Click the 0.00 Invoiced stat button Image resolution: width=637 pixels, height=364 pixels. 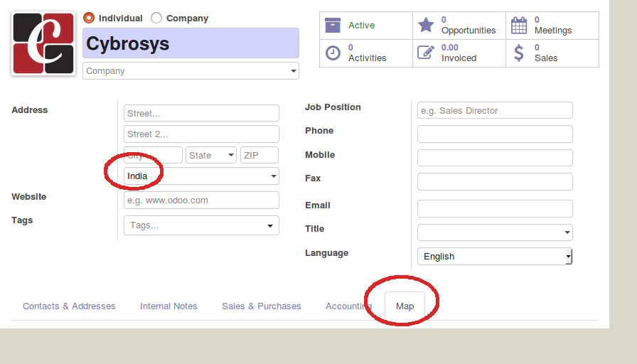pos(459,53)
